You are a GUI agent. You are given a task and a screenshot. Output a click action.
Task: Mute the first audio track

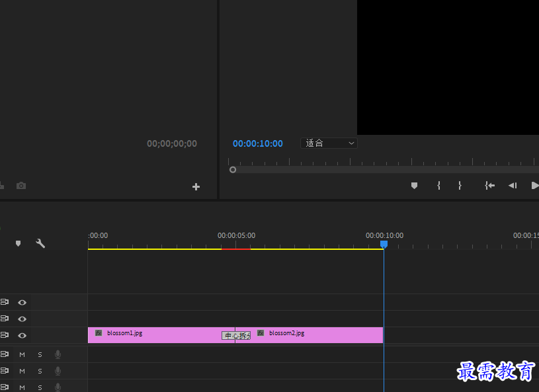[x=22, y=354]
